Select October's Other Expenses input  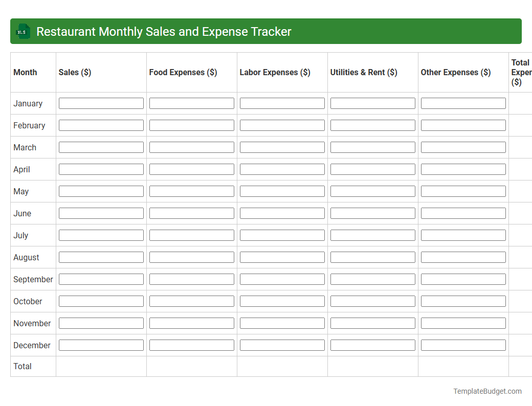(463, 301)
